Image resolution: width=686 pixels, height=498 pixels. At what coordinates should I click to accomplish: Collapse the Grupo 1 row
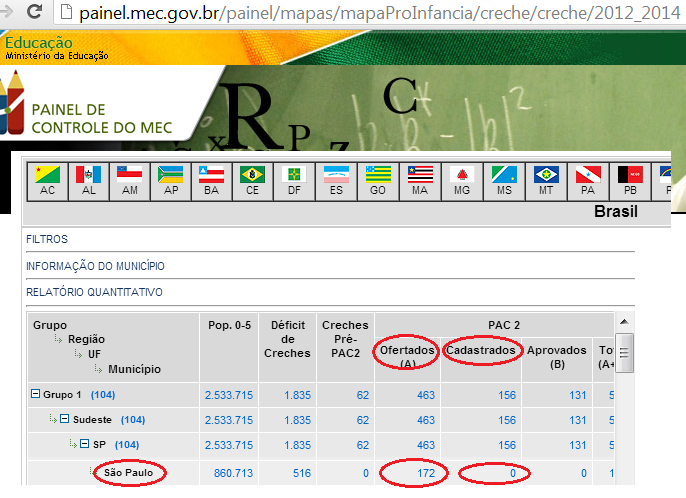coord(35,394)
